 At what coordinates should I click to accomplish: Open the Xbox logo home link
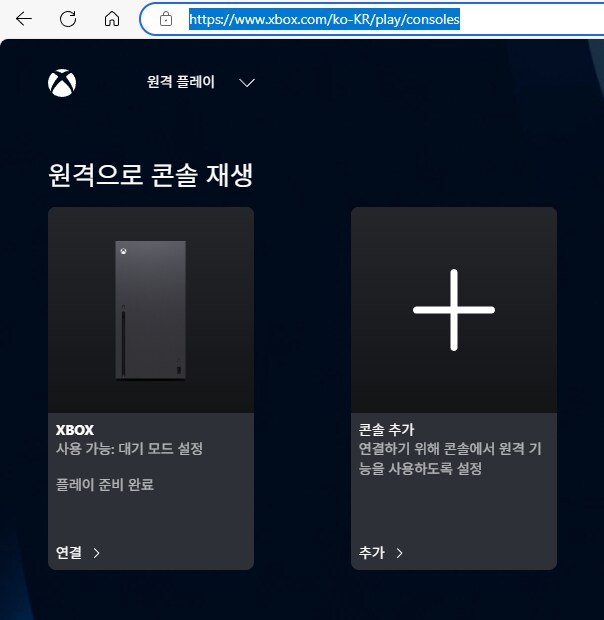[62, 83]
